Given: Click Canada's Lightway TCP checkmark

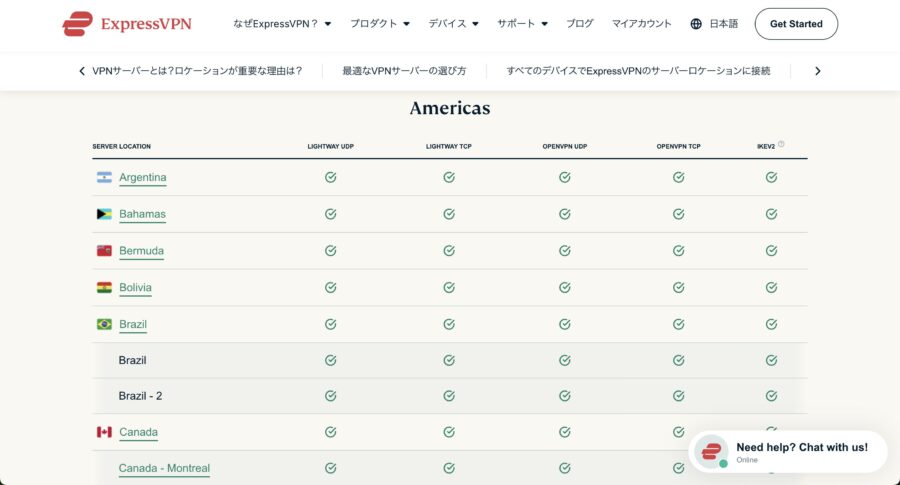Looking at the screenshot, I should click(x=449, y=432).
